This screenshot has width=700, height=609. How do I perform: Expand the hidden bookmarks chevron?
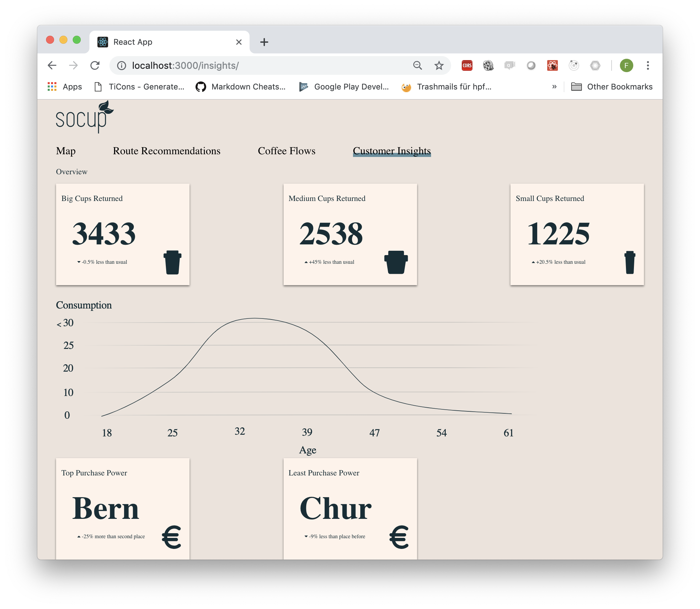point(554,87)
